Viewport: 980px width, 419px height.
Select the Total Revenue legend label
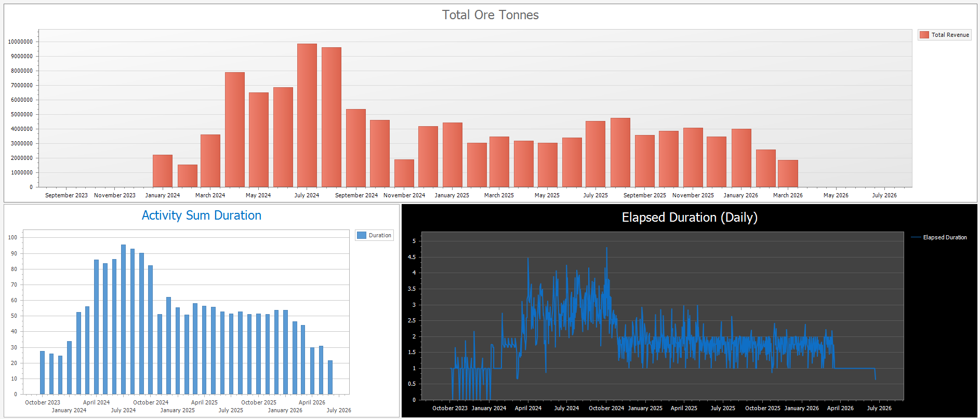[x=950, y=35]
